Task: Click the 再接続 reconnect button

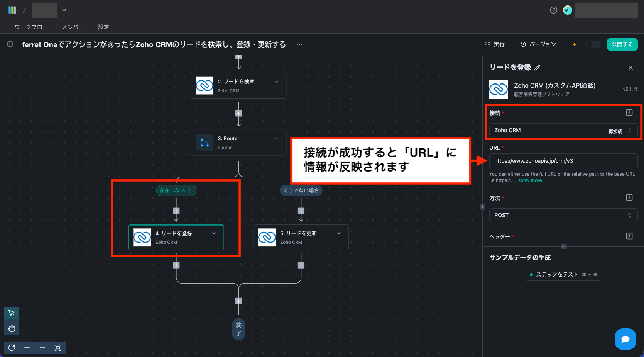Action: point(615,131)
